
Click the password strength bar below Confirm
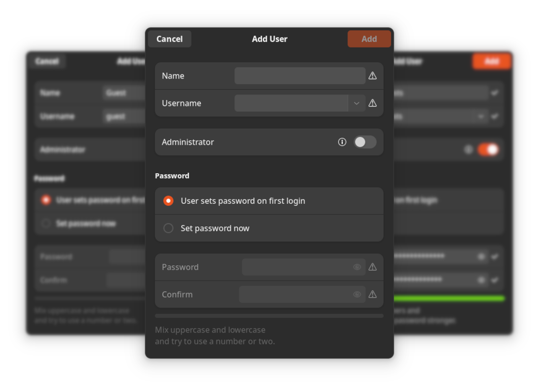pos(269,315)
